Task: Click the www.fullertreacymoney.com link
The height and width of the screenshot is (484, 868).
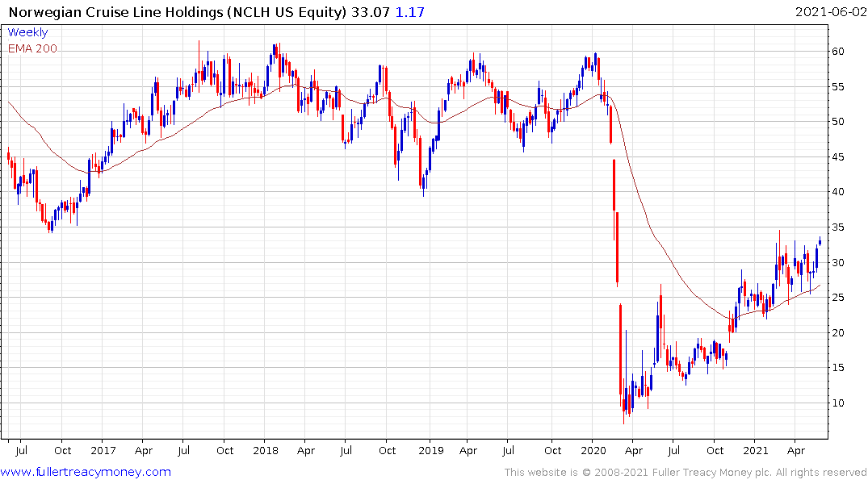Action: pos(86,472)
